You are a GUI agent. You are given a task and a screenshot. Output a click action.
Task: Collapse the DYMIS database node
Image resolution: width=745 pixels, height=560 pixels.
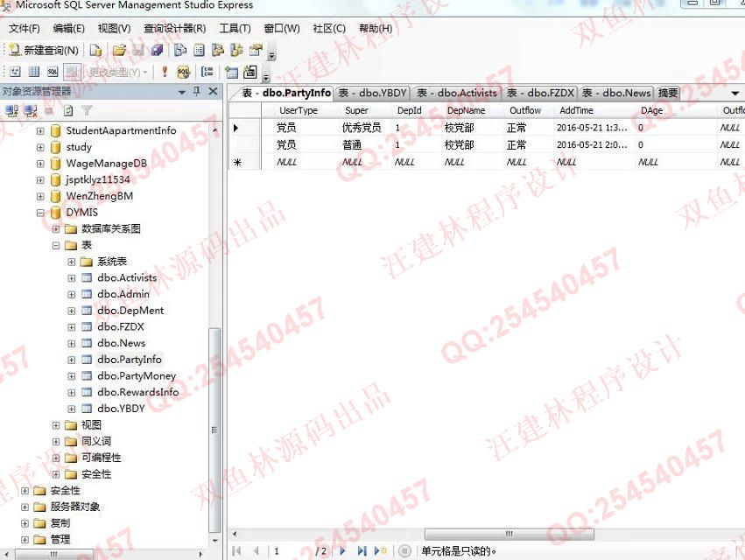[40, 213]
